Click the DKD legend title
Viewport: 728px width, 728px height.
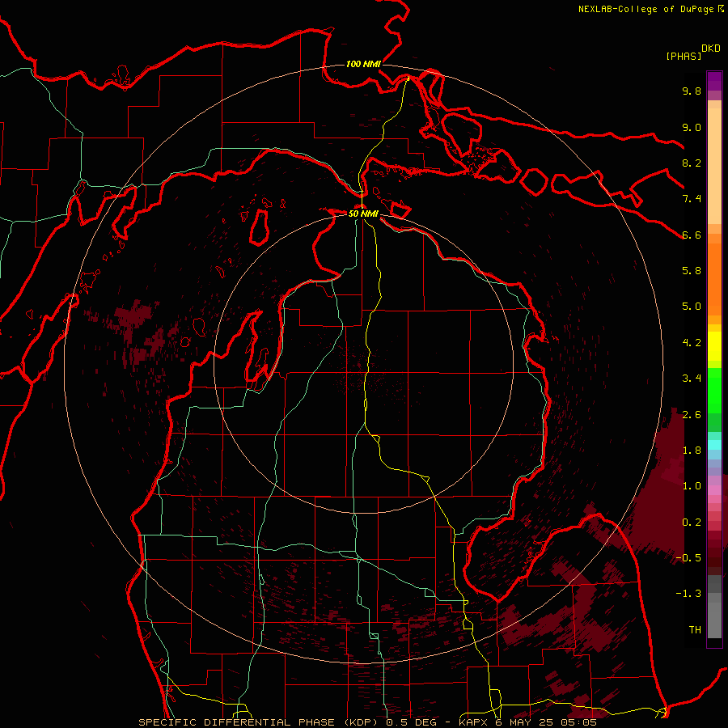(x=710, y=49)
